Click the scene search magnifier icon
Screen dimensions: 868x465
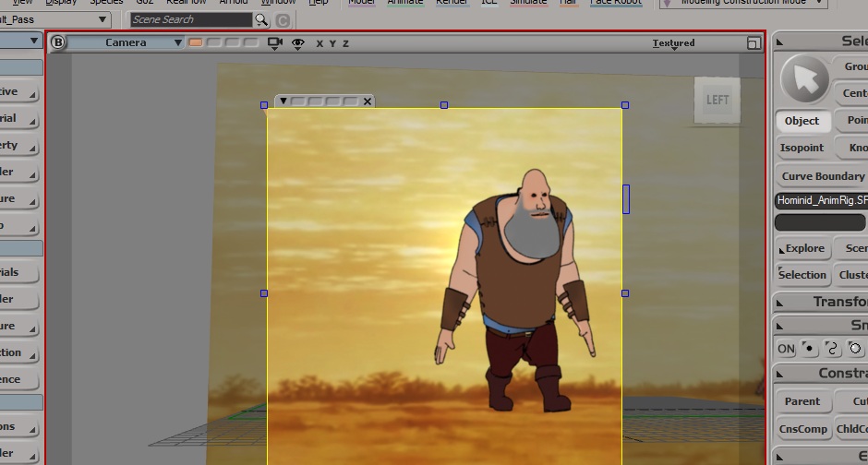261,20
